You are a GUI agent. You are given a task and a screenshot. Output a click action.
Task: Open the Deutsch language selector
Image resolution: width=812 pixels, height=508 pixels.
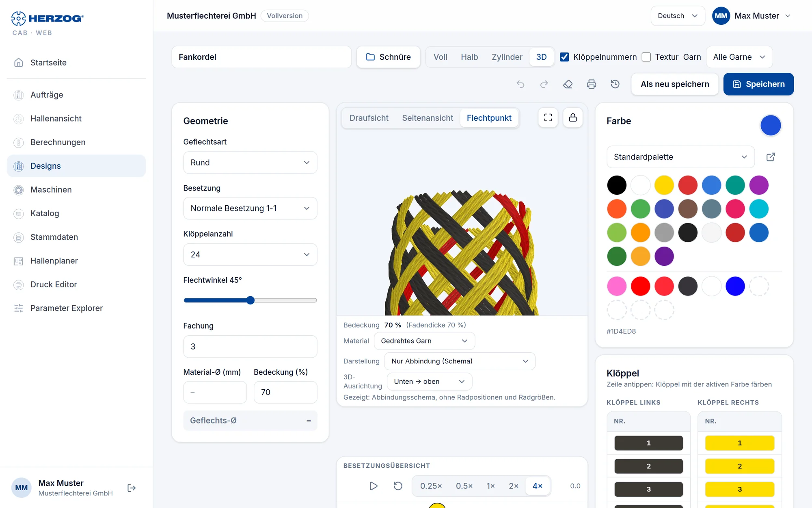[678, 16]
